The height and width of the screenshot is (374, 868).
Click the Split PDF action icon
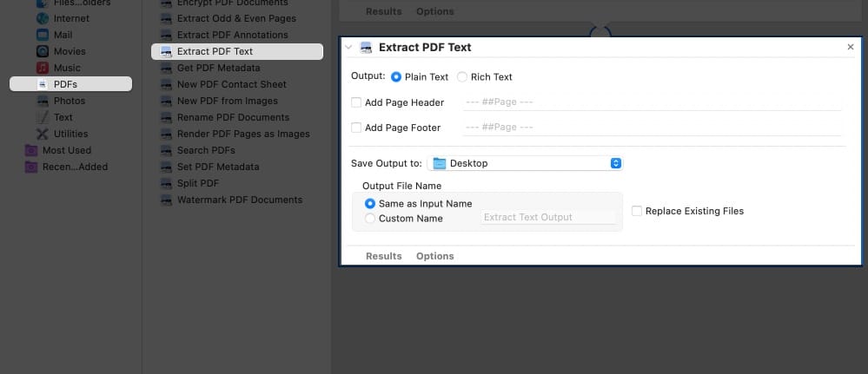[166, 184]
